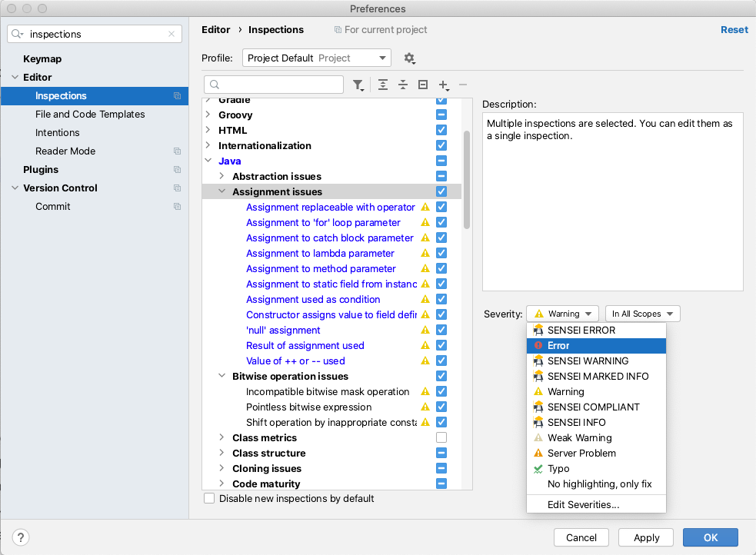Click the Reset link
The image size is (756, 555).
coord(734,29)
